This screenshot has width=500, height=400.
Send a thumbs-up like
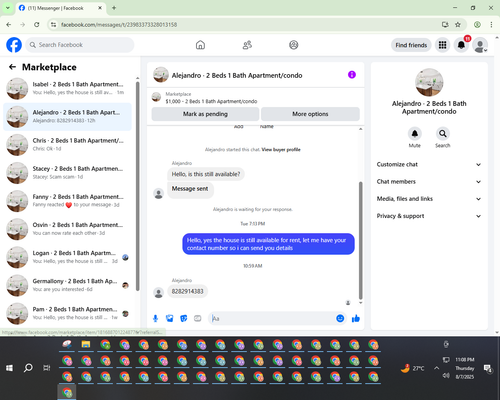(x=356, y=318)
